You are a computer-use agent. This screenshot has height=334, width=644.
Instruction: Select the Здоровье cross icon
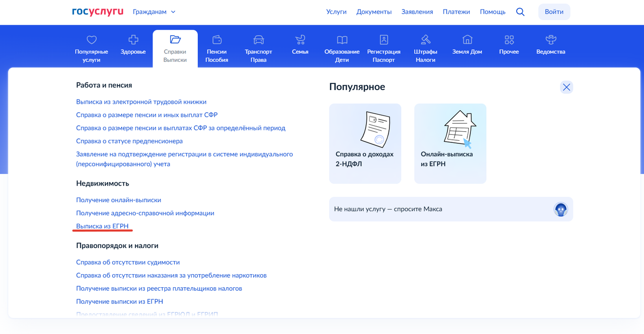(133, 40)
